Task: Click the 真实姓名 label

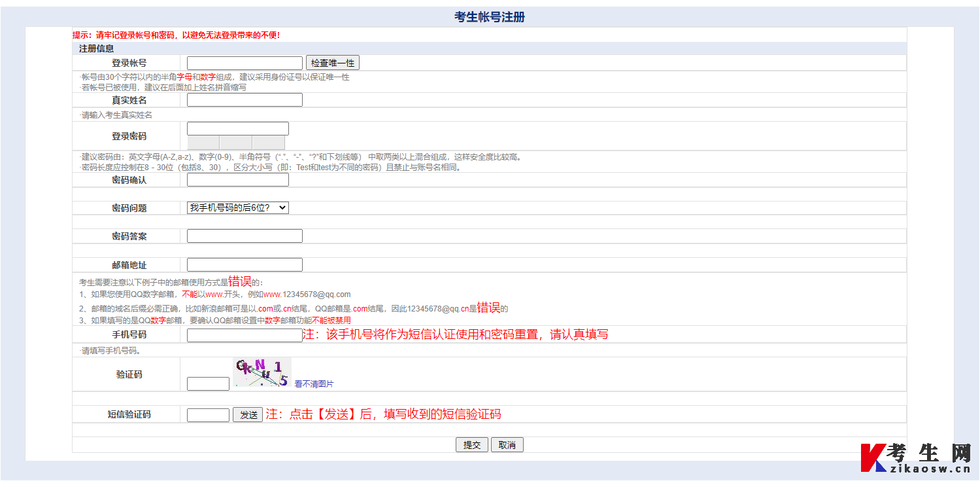Action: [129, 100]
